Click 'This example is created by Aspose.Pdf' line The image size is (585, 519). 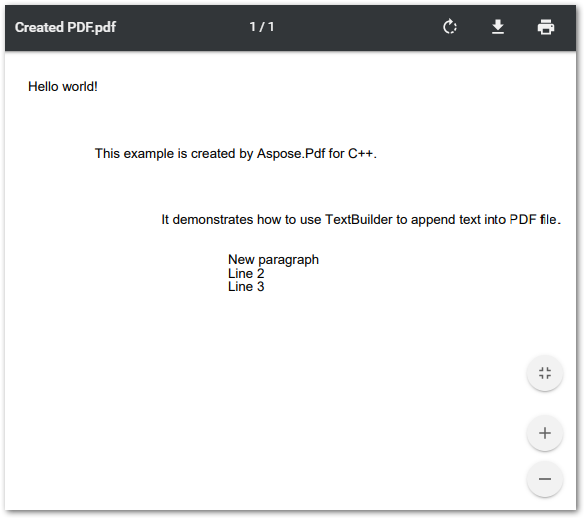tap(236, 153)
